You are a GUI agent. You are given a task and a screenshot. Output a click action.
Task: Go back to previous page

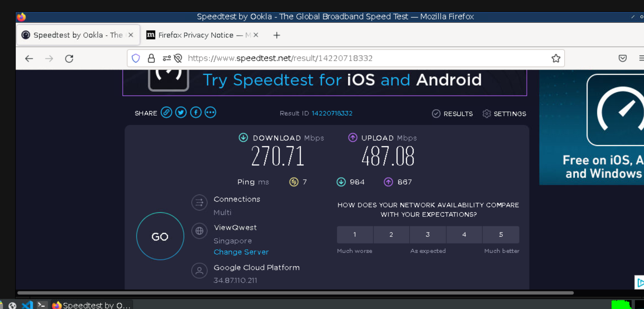[29, 59]
